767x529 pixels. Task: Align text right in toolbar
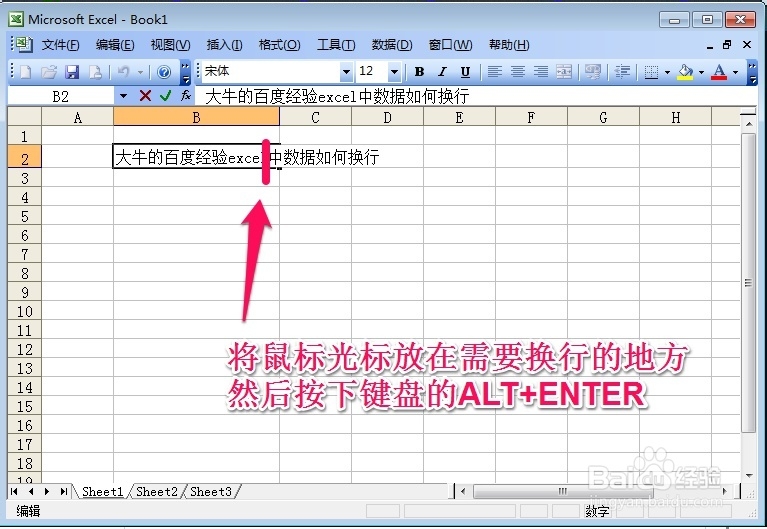[x=541, y=72]
